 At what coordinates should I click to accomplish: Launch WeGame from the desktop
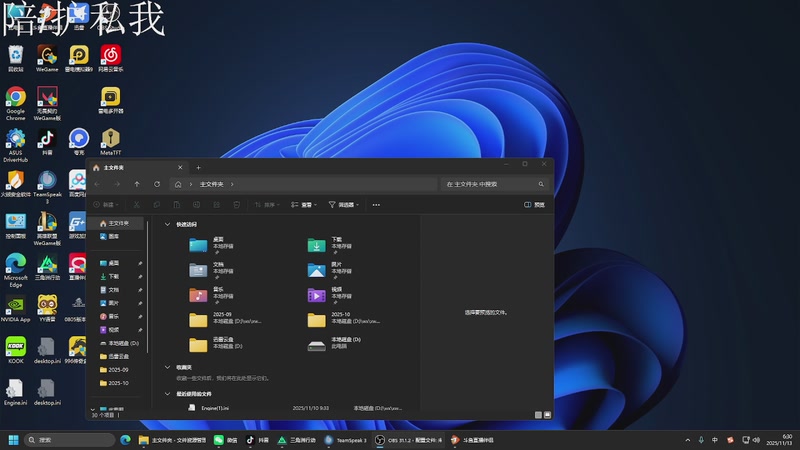(47, 58)
